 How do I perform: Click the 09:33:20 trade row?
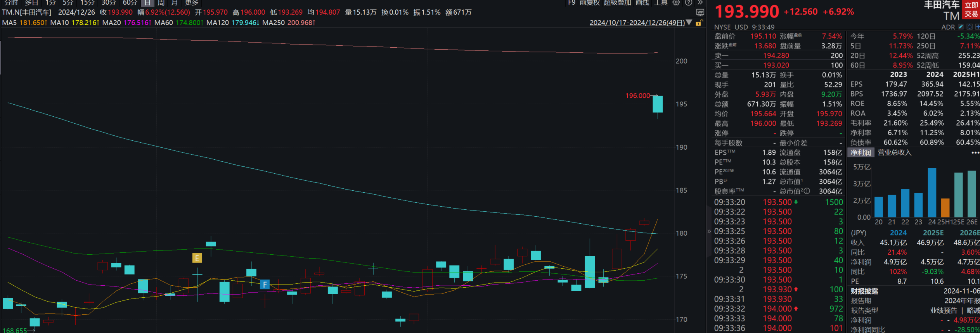pos(778,202)
